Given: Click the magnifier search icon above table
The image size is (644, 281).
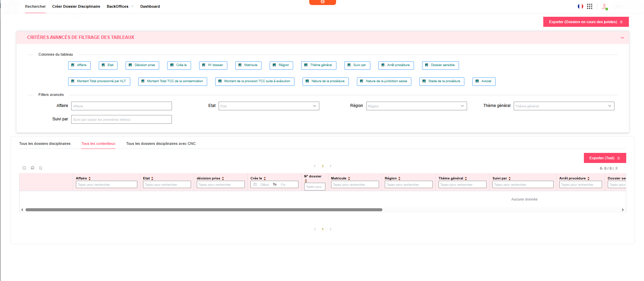Looking at the screenshot, I should point(24,168).
